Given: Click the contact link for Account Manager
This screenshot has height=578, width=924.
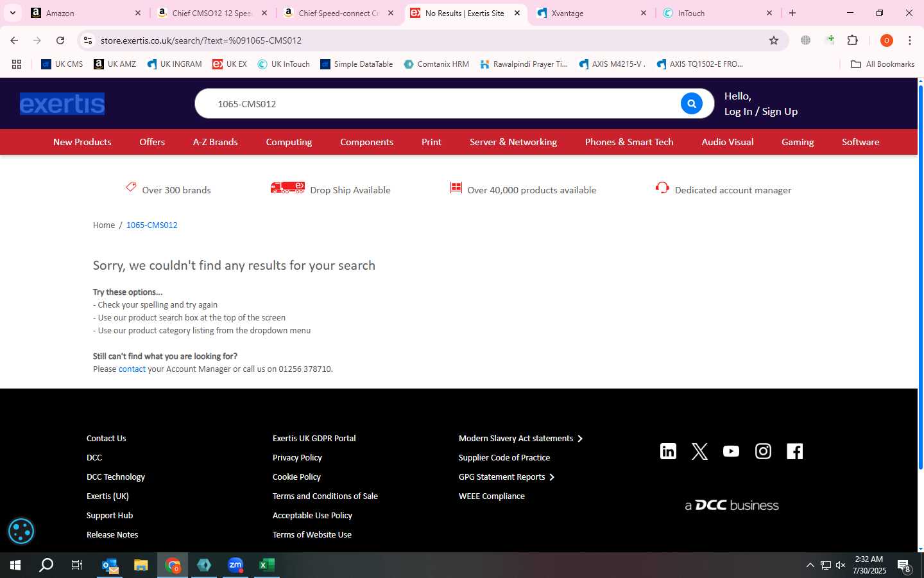Looking at the screenshot, I should [132, 369].
